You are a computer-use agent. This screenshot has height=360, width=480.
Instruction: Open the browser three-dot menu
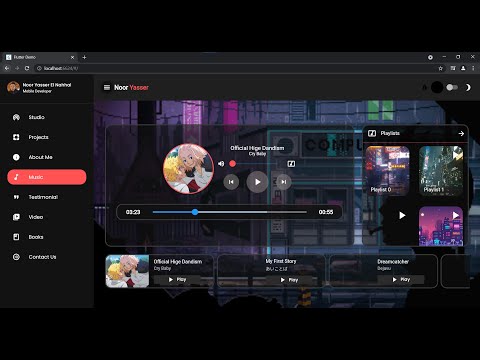pos(473,68)
